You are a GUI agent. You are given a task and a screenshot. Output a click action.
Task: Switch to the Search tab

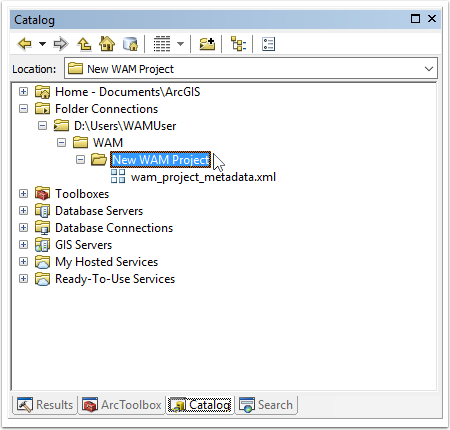coord(266,405)
